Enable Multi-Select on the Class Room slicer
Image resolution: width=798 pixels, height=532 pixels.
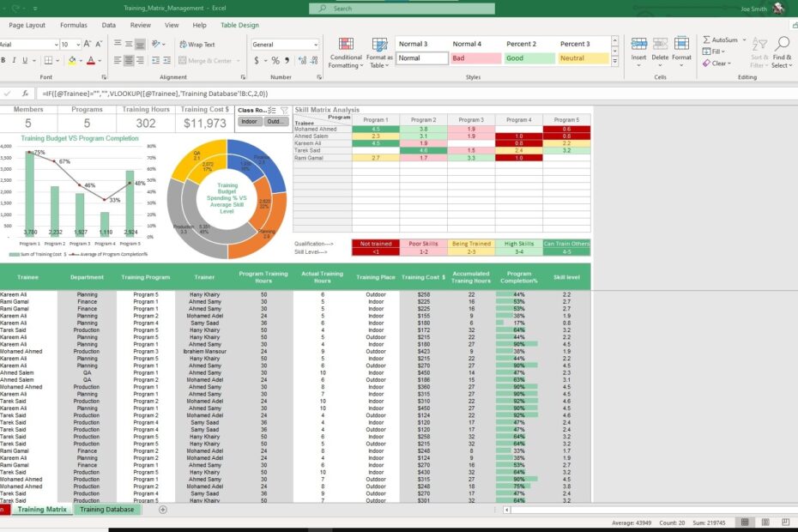tap(272, 111)
